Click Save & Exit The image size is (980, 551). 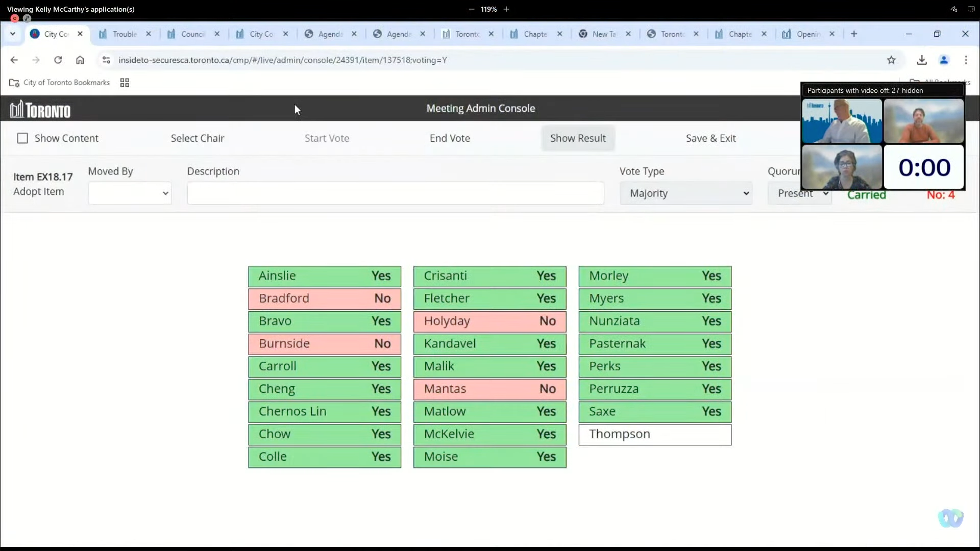[710, 138]
